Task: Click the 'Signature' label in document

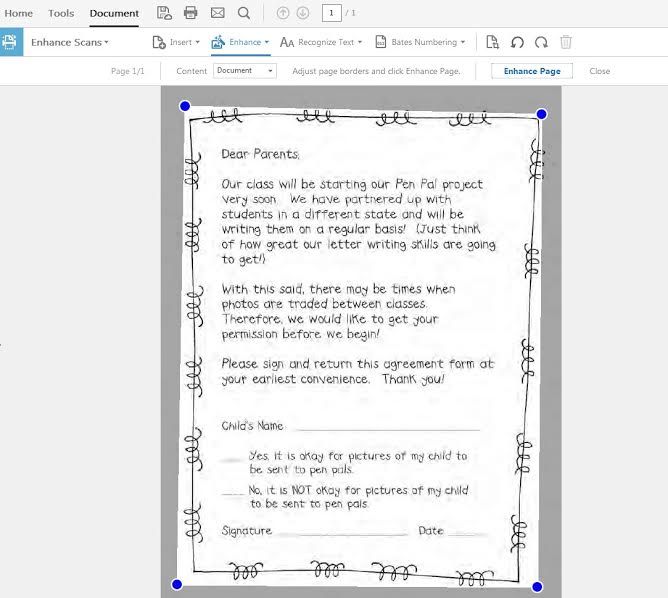Action: tap(246, 531)
